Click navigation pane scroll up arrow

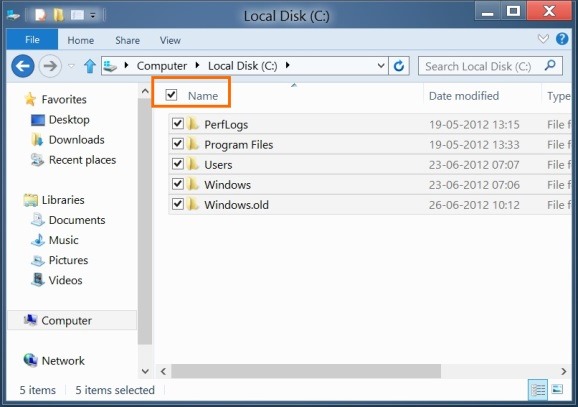coord(145,91)
